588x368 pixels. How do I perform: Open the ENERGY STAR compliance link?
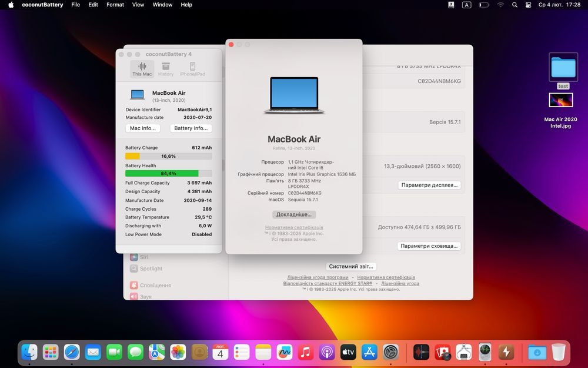pyautogui.click(x=328, y=284)
